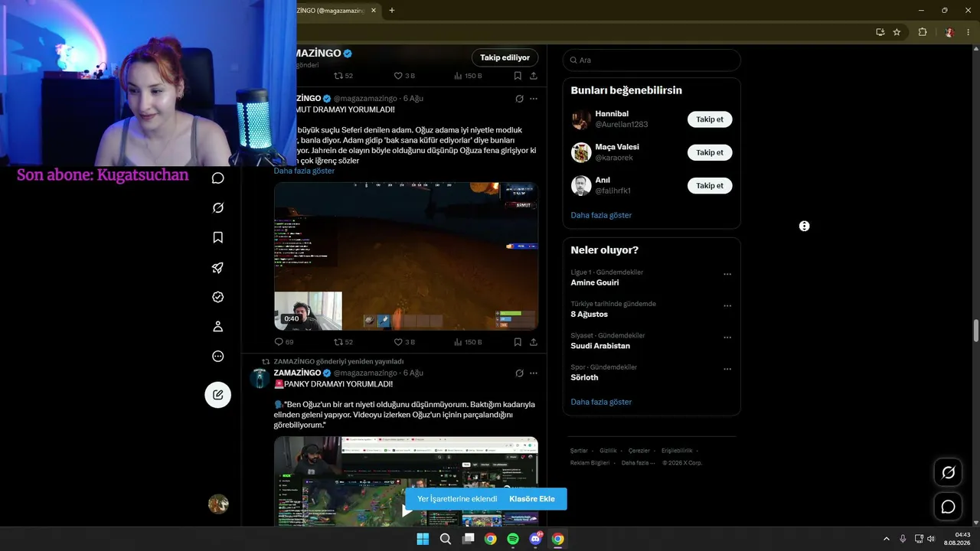The image size is (980, 551).
Task: Open Grok from the X sidebar
Action: click(x=218, y=208)
